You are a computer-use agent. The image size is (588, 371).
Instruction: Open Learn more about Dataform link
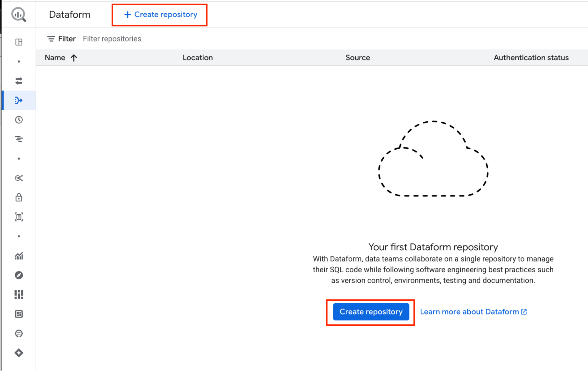pos(473,312)
